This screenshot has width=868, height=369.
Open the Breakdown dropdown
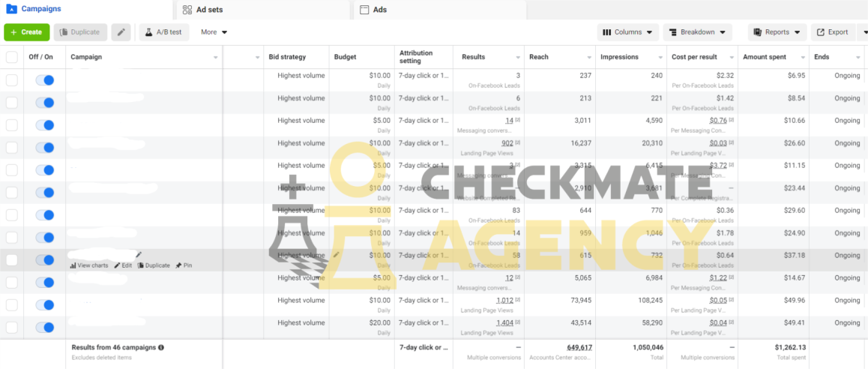click(x=698, y=32)
